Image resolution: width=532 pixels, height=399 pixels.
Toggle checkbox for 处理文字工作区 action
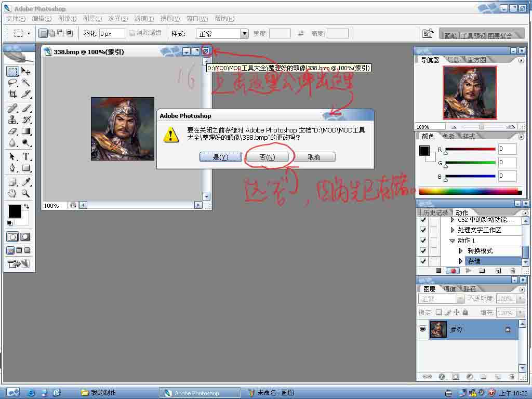(x=423, y=230)
